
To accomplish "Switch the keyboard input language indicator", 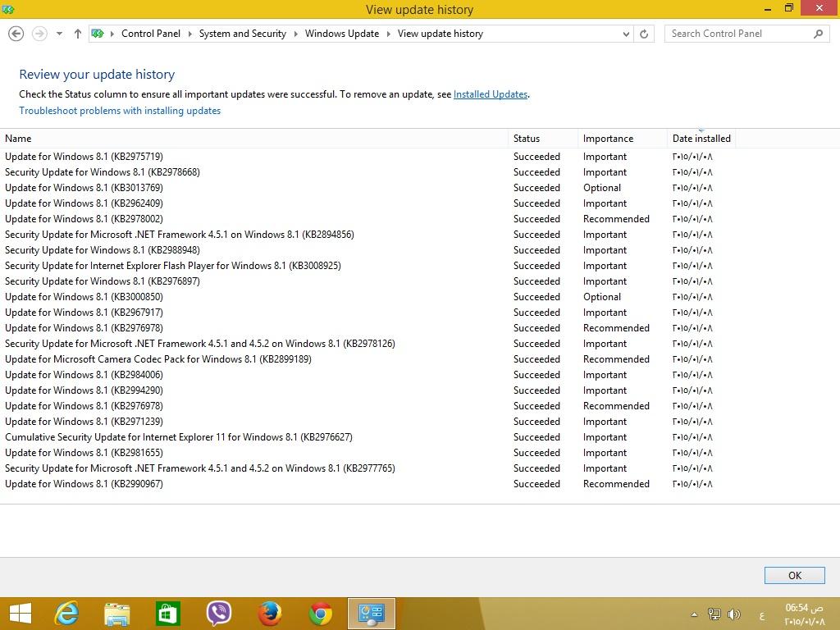I will 762,614.
